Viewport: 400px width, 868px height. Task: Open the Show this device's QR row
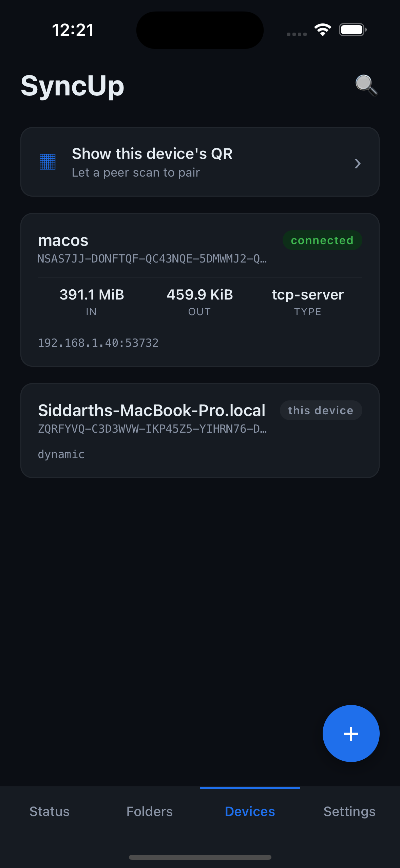[x=199, y=162]
